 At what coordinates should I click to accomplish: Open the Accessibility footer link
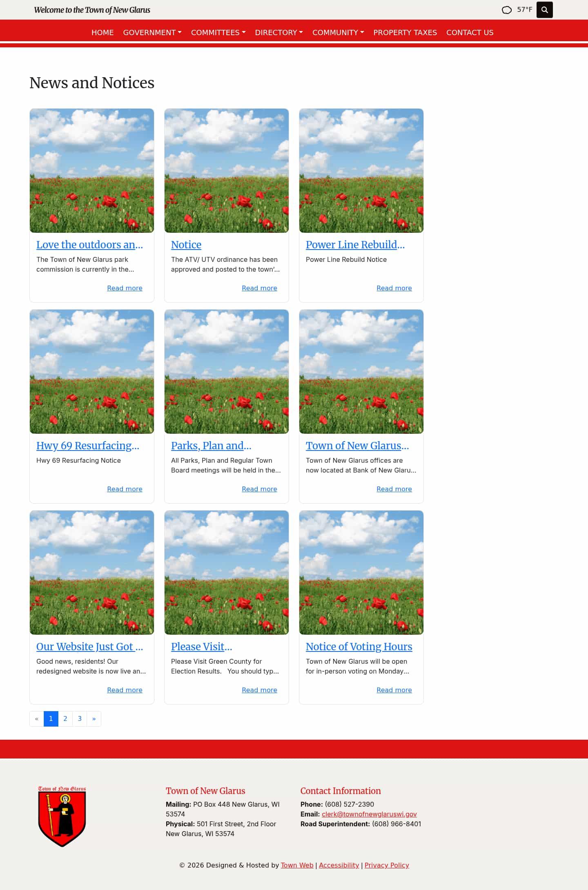click(339, 865)
